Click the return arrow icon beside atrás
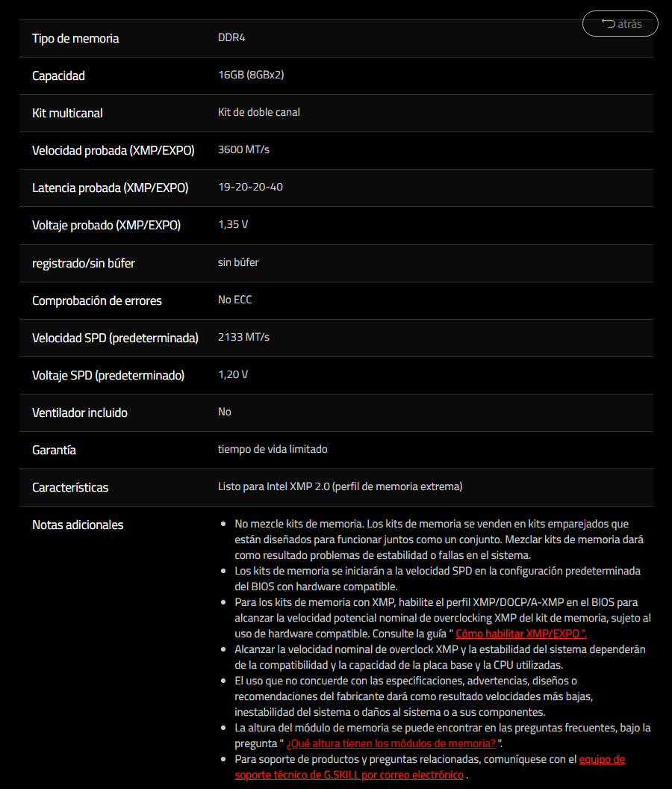Screen dimensions: 672x789 [608, 24]
